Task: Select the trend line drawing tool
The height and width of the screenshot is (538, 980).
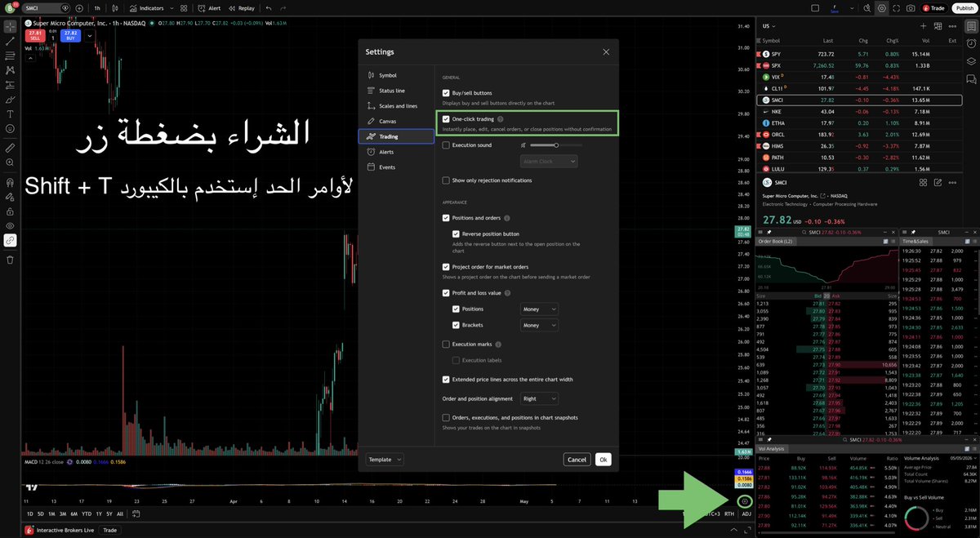Action: pyautogui.click(x=10, y=41)
